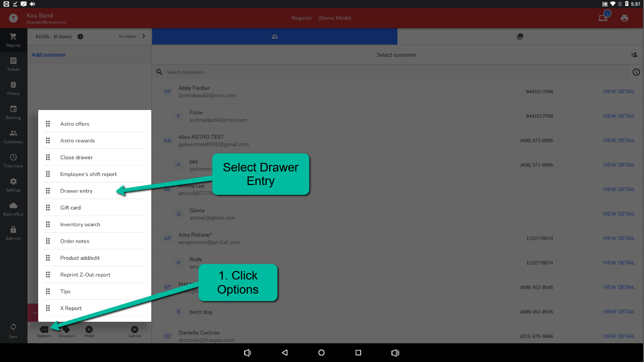This screenshot has height=362, width=644.
Task: Click the Search customers field
Action: 352,72
